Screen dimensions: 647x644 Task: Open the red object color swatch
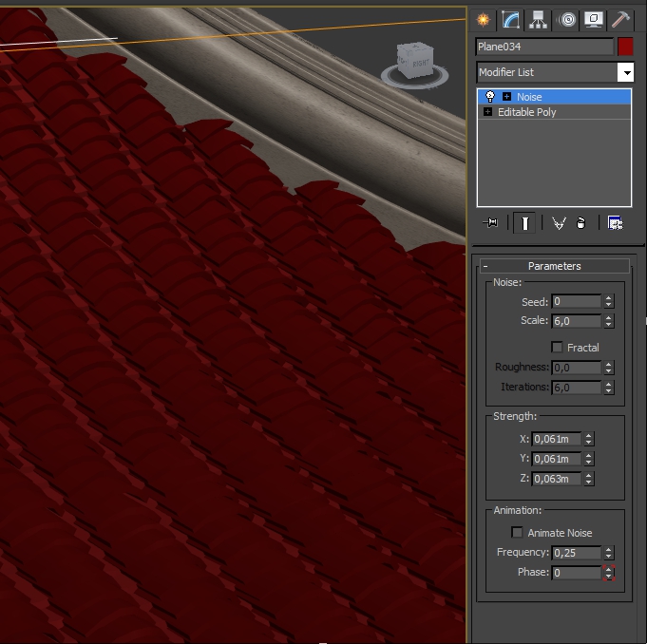click(x=625, y=47)
